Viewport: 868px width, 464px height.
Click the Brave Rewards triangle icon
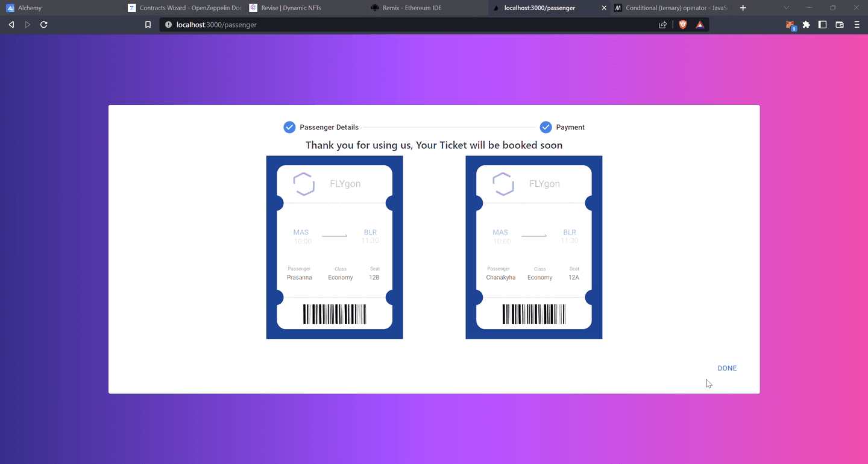[x=700, y=25]
